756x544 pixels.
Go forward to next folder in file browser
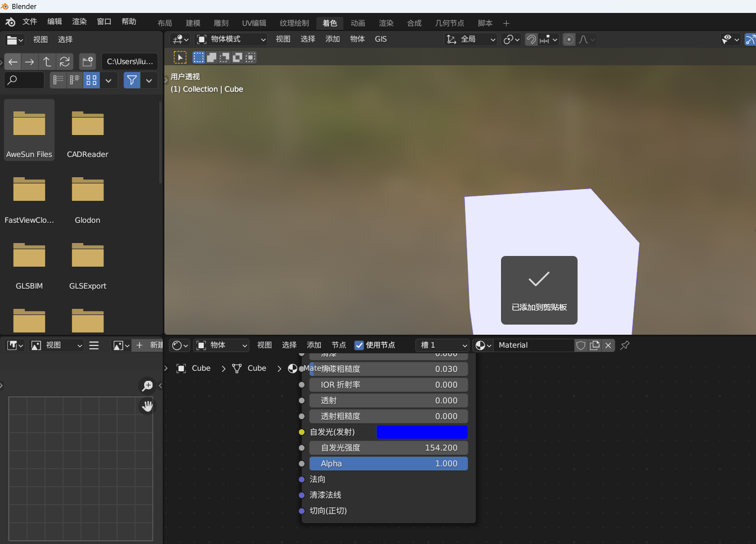tap(30, 61)
